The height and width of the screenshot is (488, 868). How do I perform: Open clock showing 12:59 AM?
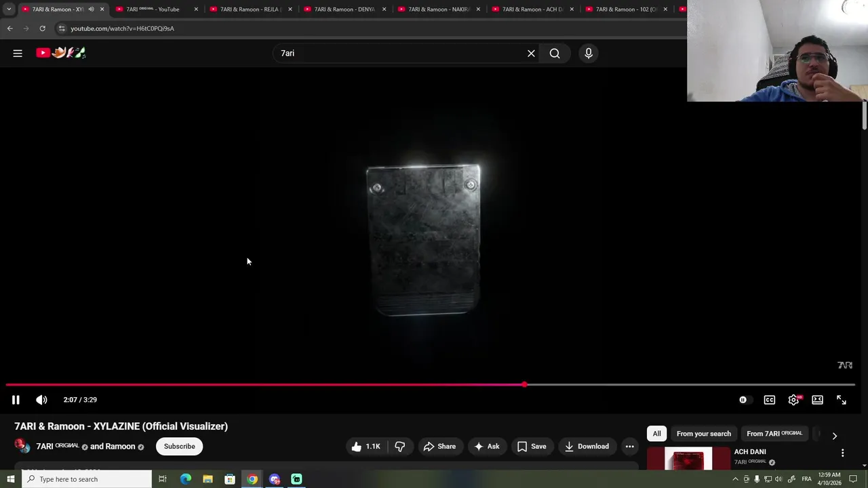pyautogui.click(x=830, y=479)
